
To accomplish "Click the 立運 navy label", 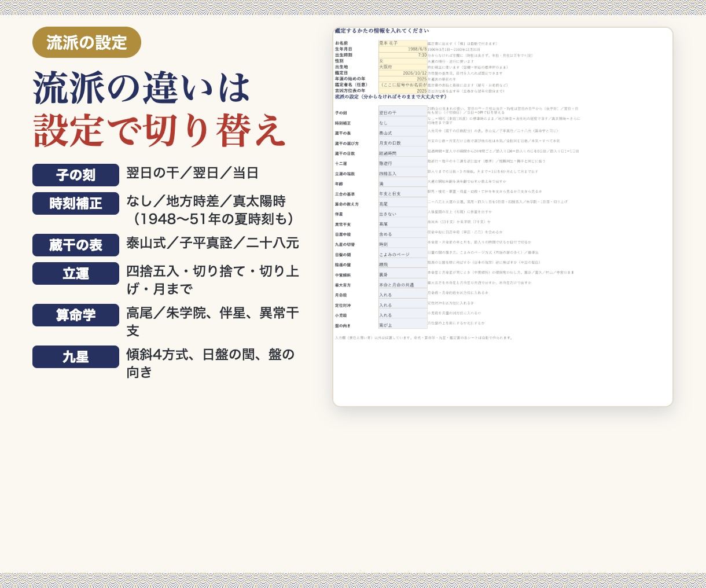I will (x=76, y=273).
